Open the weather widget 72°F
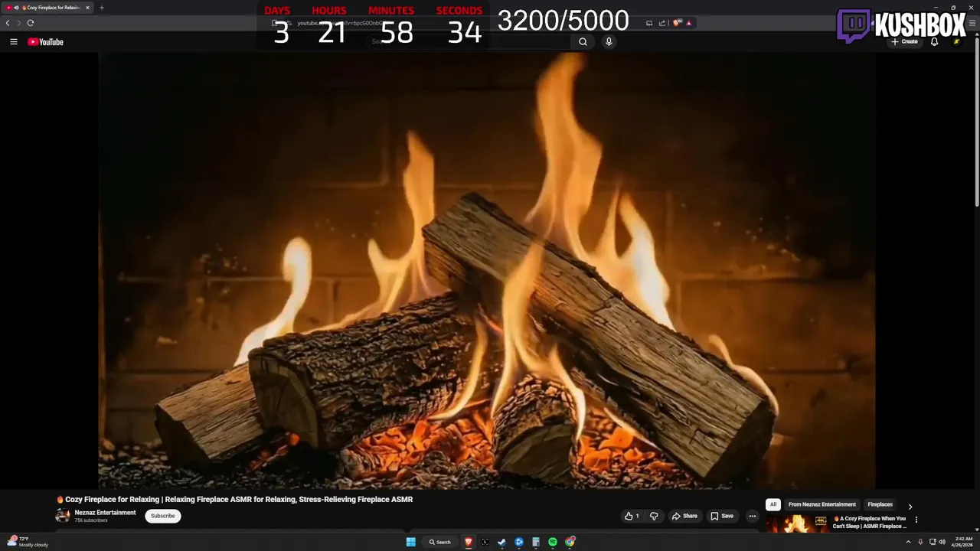Screen dimensions: 980x551 pos(27,542)
